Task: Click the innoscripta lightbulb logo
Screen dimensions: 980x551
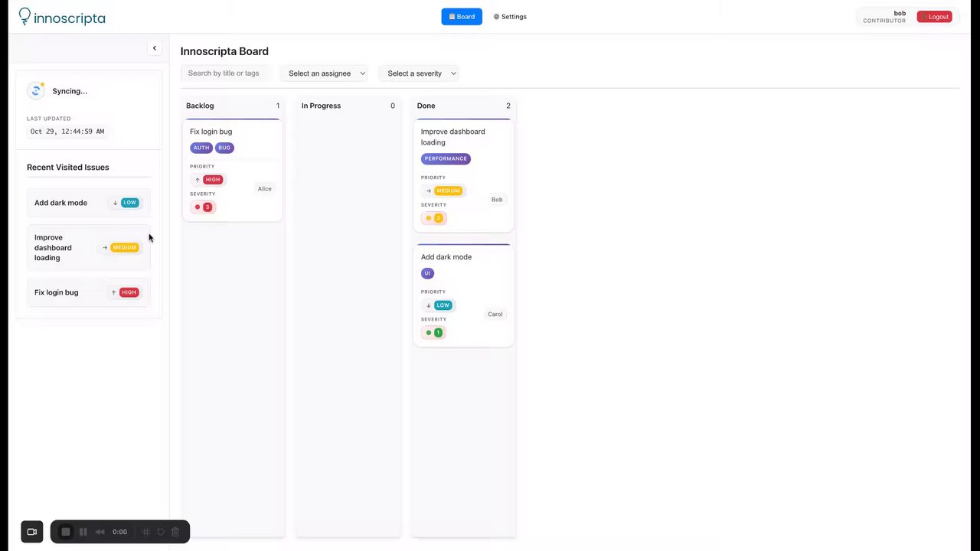Action: pyautogui.click(x=25, y=15)
